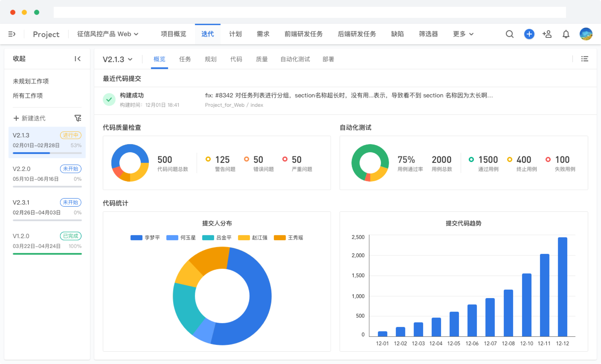The width and height of the screenshot is (601, 364).
Task: Click the Project logo text
Action: click(x=46, y=34)
